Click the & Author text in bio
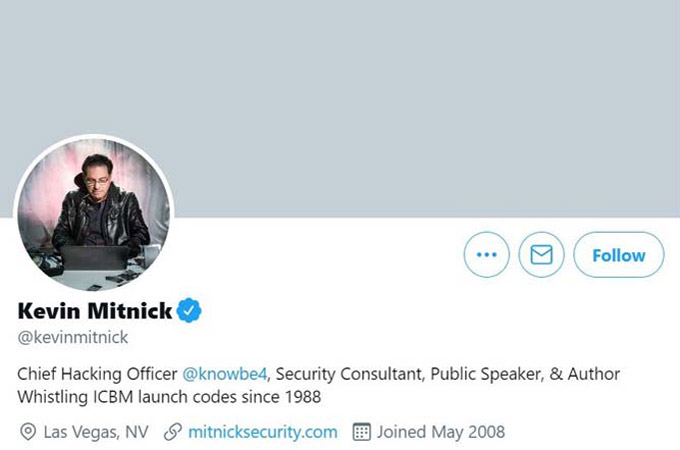 point(585,374)
